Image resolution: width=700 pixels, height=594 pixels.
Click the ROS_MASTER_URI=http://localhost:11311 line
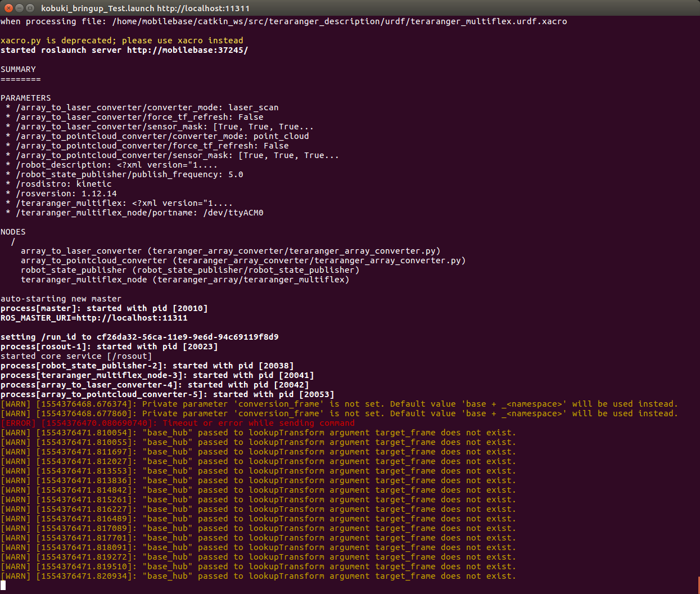94,318
